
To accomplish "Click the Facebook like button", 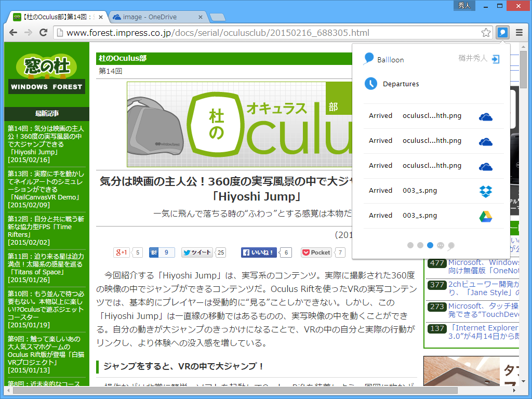I will click(259, 252).
